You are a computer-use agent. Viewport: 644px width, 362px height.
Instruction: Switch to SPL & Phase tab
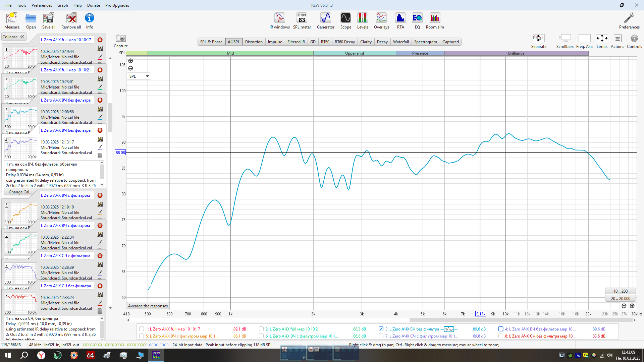(211, 42)
